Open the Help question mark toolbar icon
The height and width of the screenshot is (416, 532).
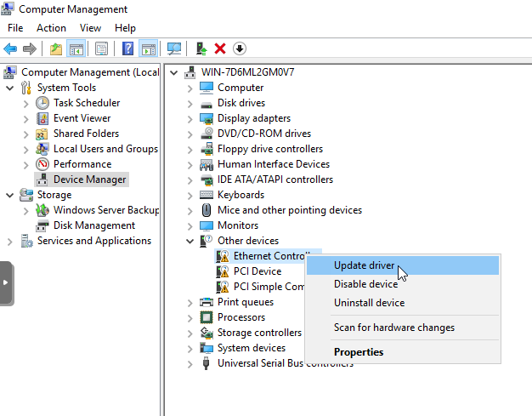tap(128, 48)
